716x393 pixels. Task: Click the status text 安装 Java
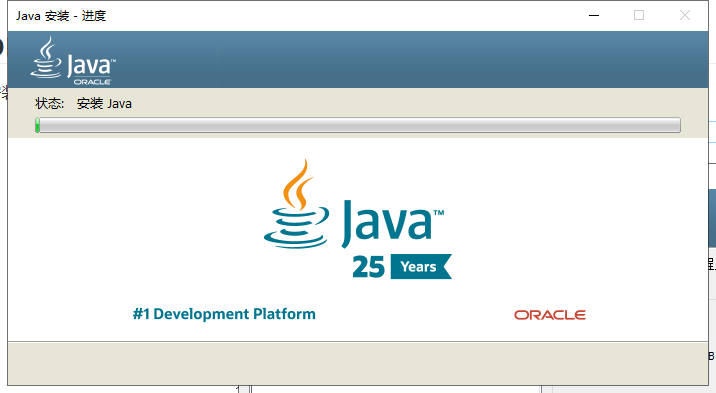pyautogui.click(x=104, y=104)
